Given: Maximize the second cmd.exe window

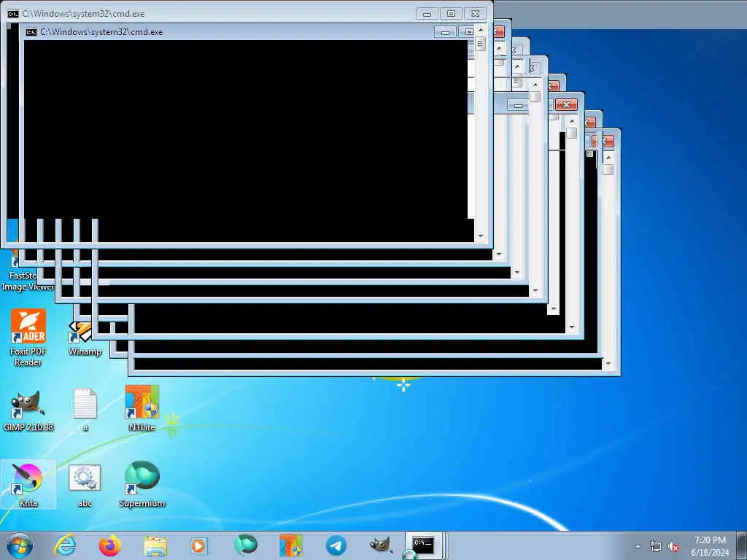Looking at the screenshot, I should [468, 32].
